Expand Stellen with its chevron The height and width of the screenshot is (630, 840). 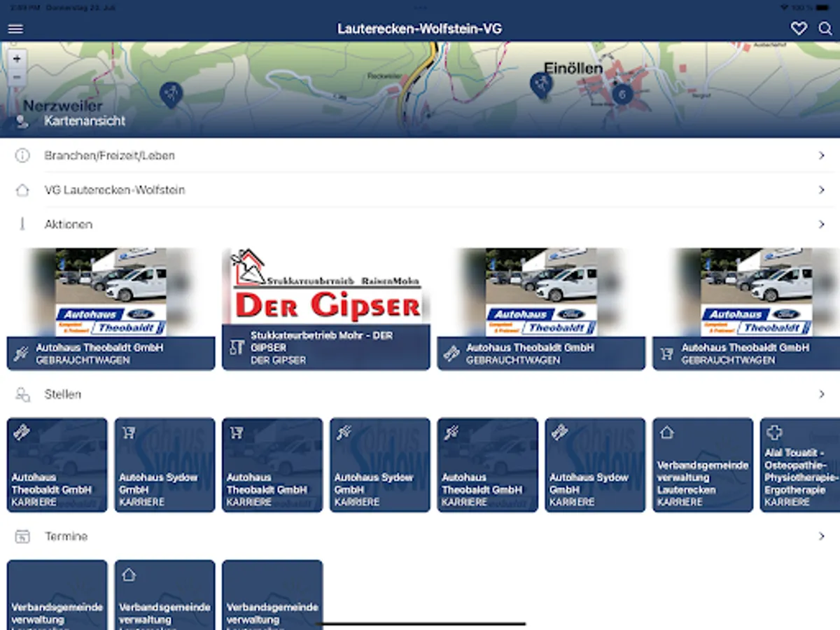pos(822,394)
